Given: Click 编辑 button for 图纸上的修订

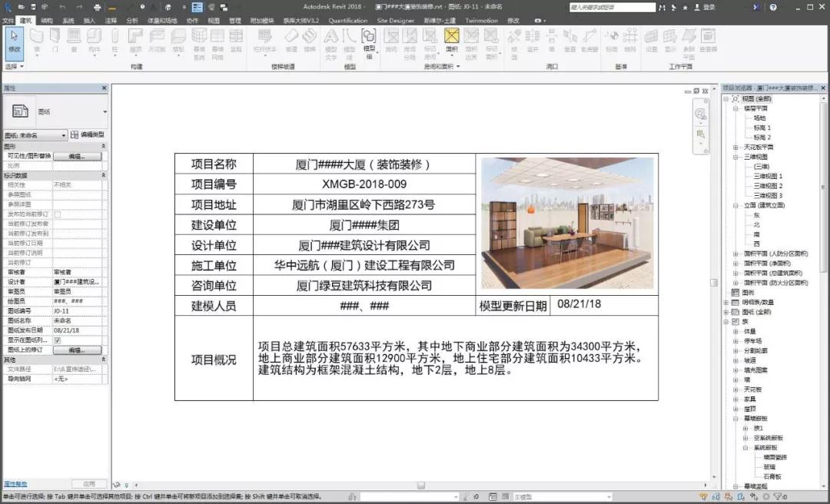Looking at the screenshot, I should point(77,350).
